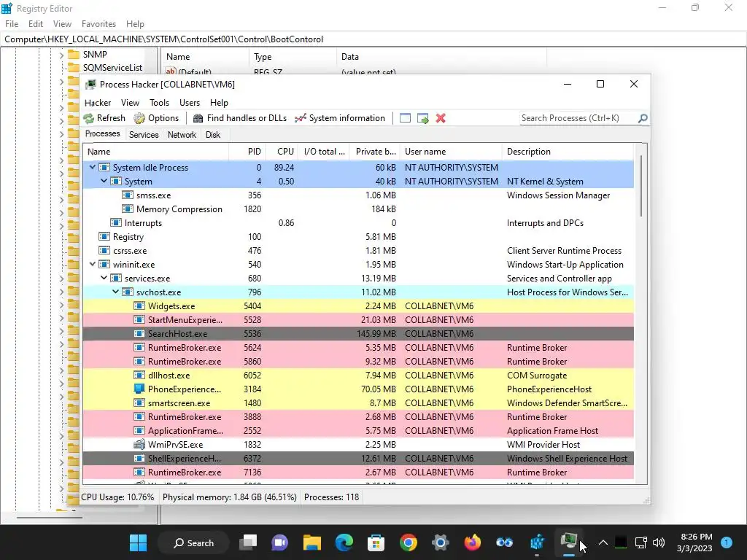Click the Widgets.exe process icon
The image size is (747, 560).
139,306
